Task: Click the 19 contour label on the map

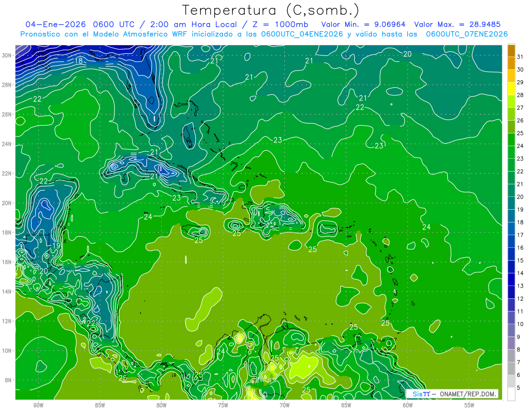Action: [x=56, y=246]
